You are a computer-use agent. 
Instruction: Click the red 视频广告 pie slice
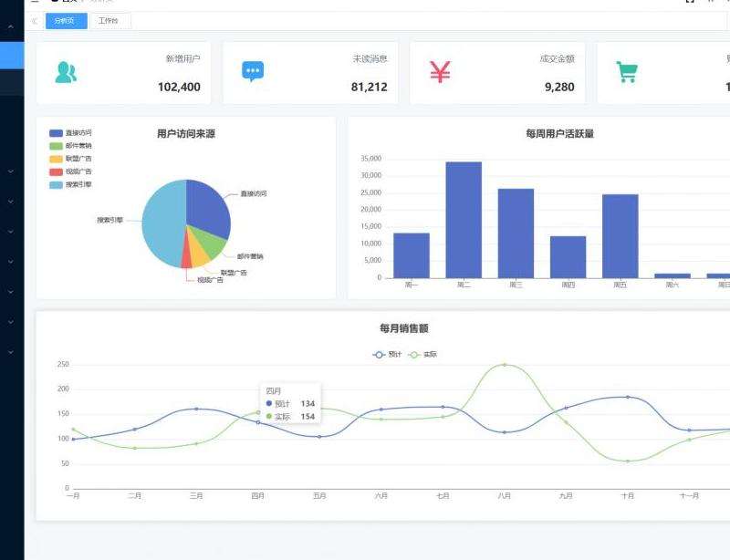[x=187, y=258]
